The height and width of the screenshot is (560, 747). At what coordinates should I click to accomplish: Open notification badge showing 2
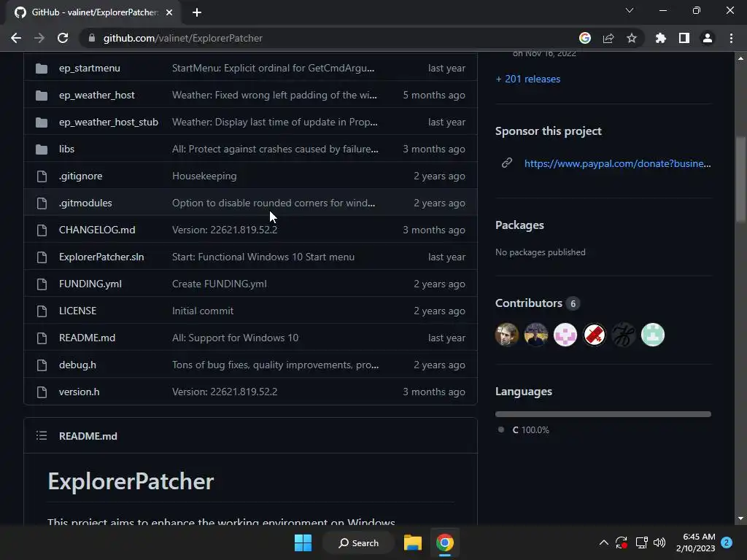click(x=727, y=542)
